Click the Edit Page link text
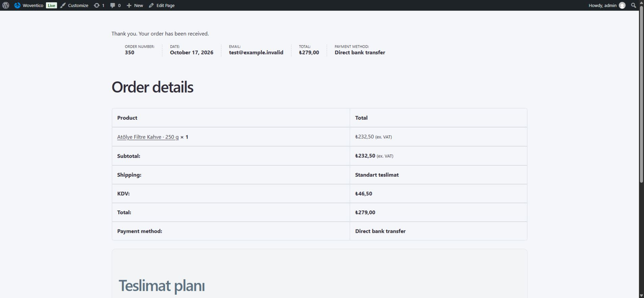644x298 pixels. [166, 6]
